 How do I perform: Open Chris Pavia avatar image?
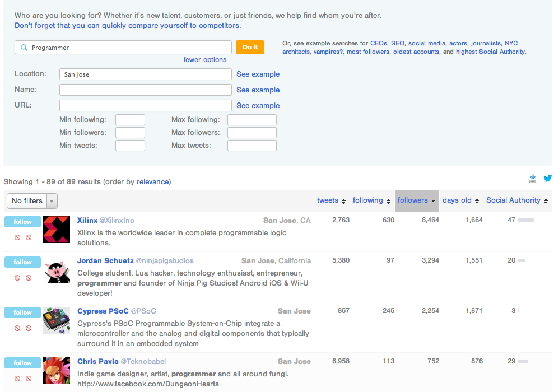[57, 371]
